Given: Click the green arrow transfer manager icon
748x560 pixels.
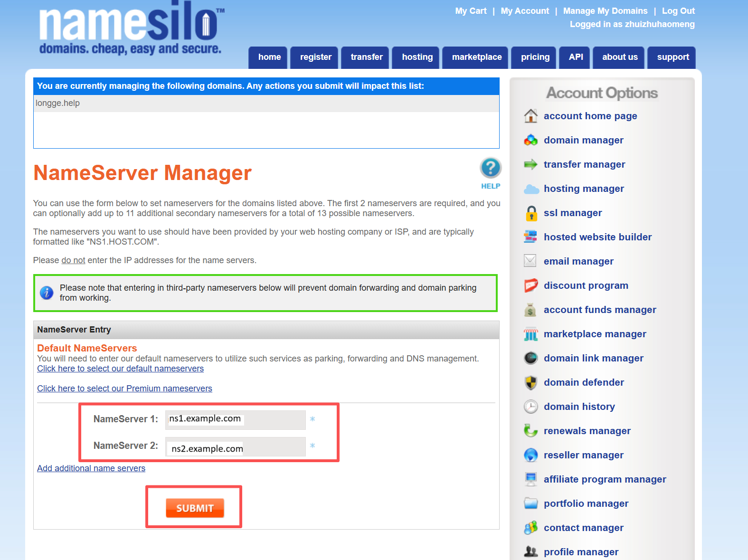Looking at the screenshot, I should 530,164.
